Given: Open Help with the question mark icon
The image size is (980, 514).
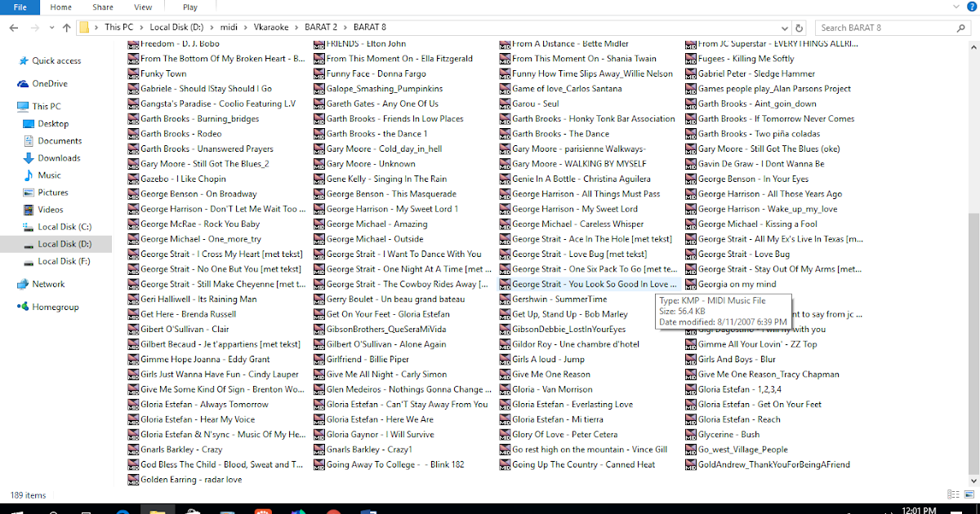Looking at the screenshot, I should [x=970, y=7].
